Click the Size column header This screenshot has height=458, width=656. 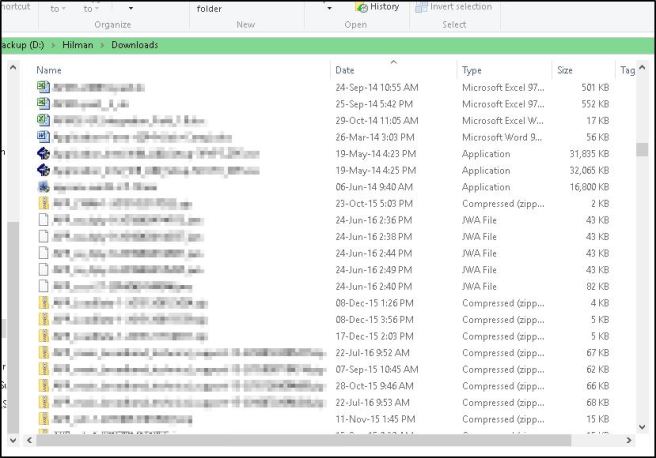[565, 70]
